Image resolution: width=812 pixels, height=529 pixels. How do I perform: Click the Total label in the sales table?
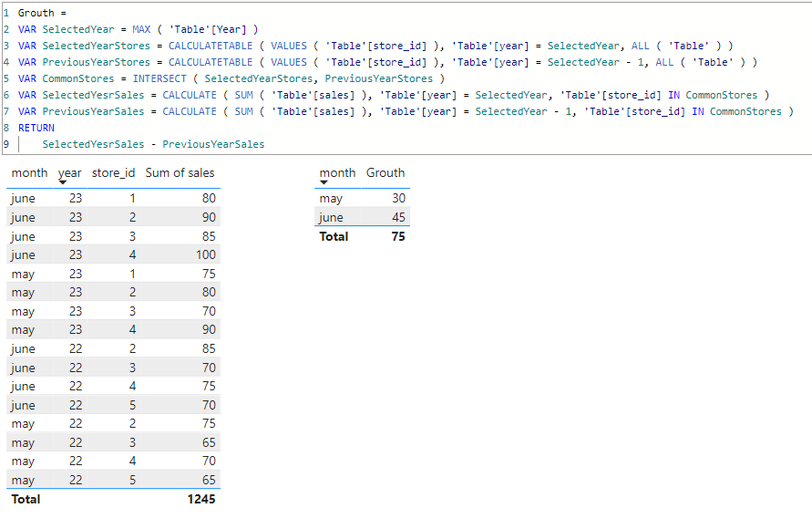(26, 499)
